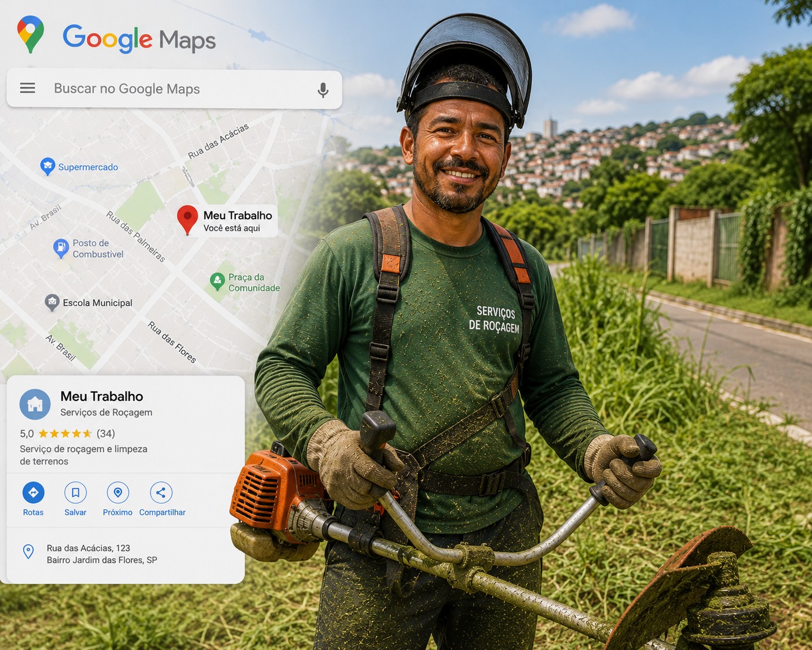This screenshot has width=812, height=650.
Task: Click the Salvar label
Action: [75, 513]
